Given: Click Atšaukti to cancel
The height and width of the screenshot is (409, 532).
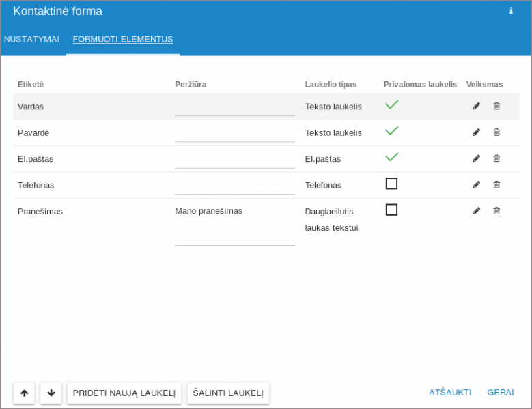Looking at the screenshot, I should click(450, 393).
